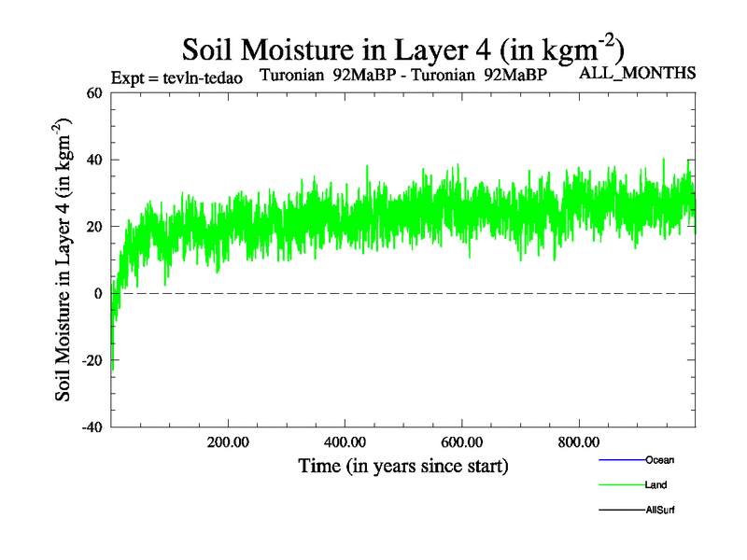Viewport: 747px width, 560px height.
Task: Click the 0 tick label on y-axis
Action: click(97, 293)
